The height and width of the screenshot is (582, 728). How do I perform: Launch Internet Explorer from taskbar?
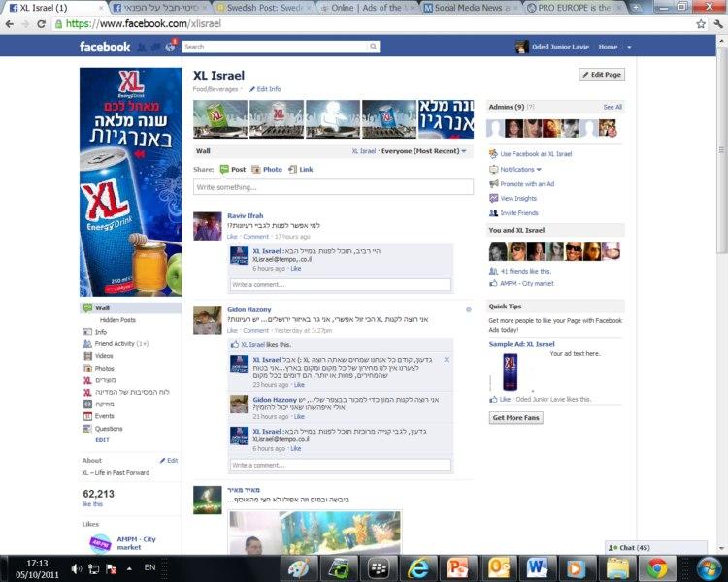pyautogui.click(x=417, y=568)
